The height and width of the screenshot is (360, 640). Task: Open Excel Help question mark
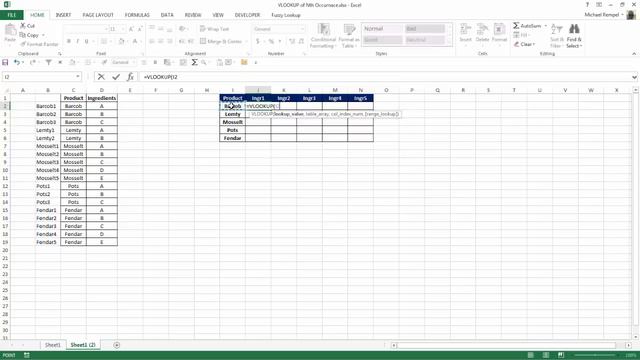coord(587,5)
